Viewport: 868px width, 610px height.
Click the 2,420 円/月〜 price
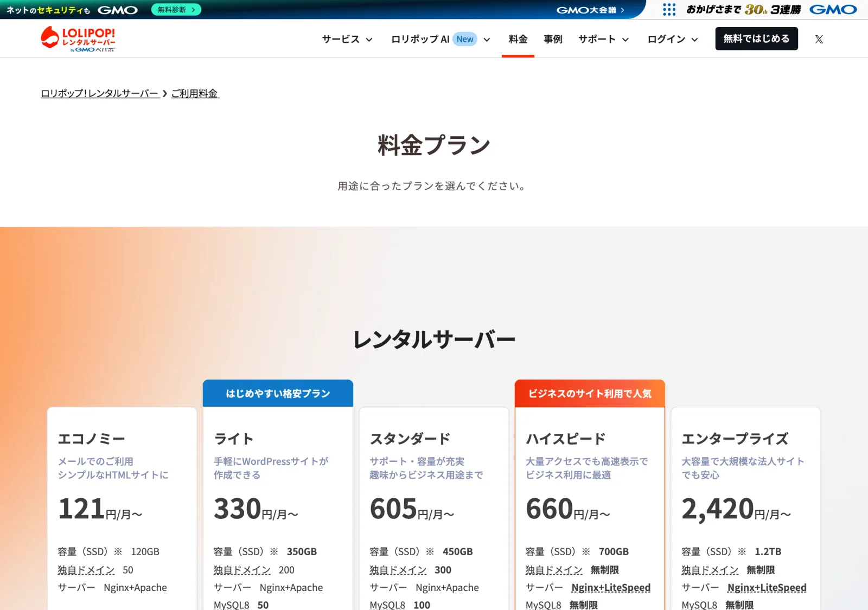(x=736, y=509)
